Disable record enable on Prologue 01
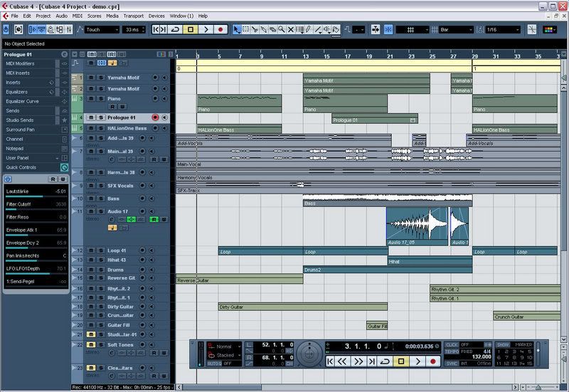Screen dimensions: 569x392 [155, 117]
